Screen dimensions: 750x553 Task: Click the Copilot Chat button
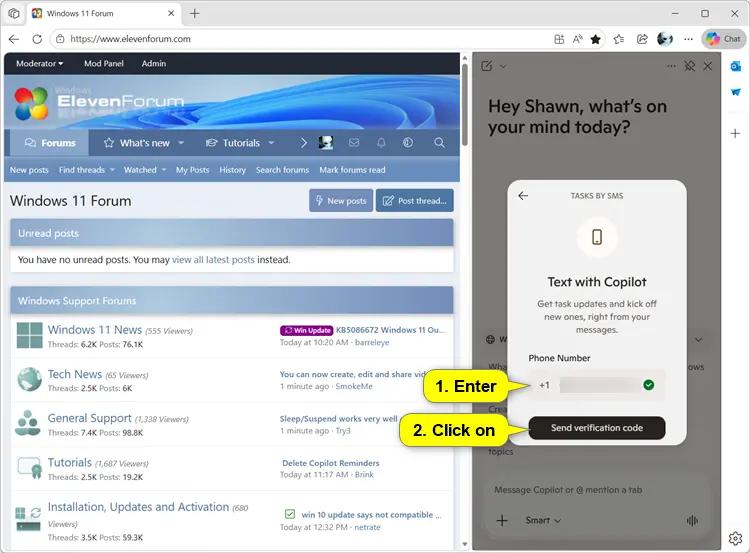point(724,39)
